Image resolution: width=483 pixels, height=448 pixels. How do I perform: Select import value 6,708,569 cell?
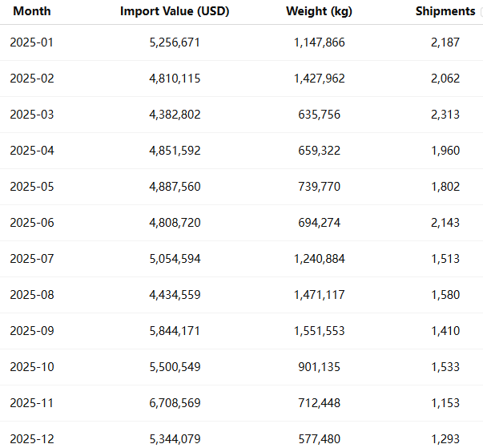pyautogui.click(x=175, y=403)
